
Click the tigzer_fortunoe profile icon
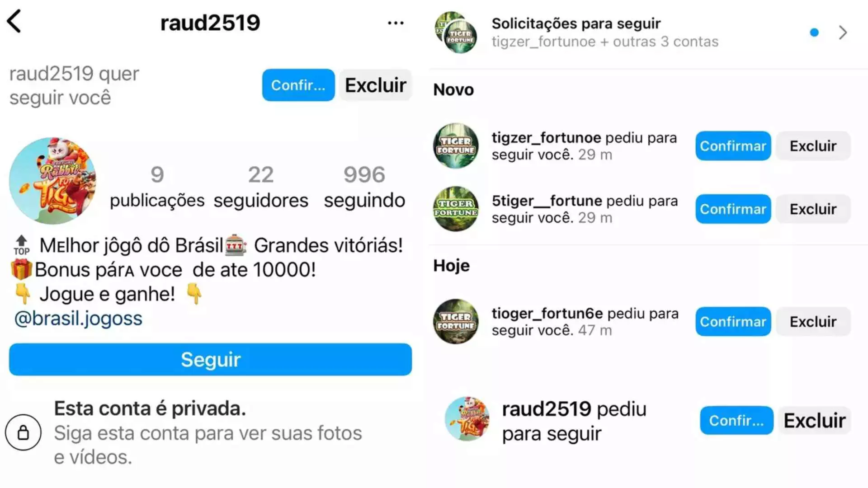[455, 145]
